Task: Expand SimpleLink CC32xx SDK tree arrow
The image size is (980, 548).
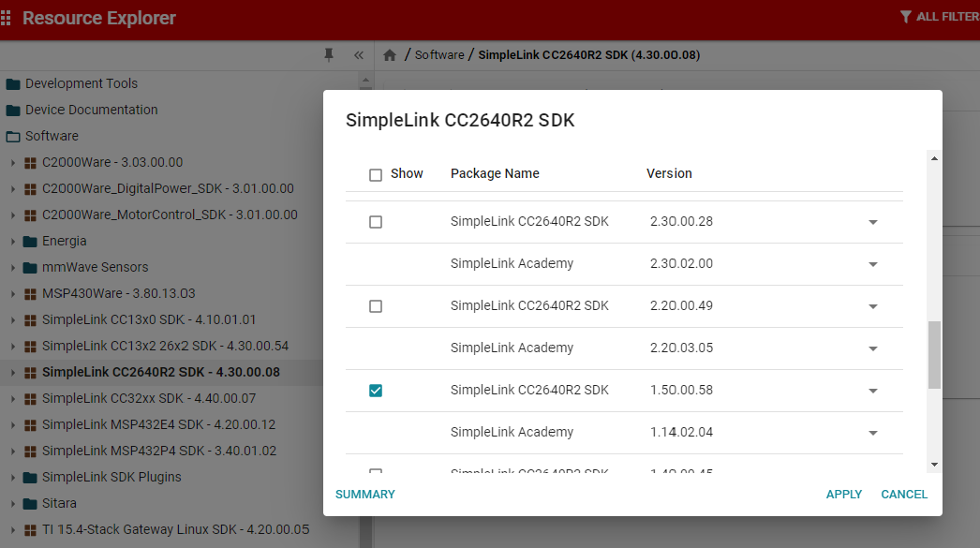Action: (12, 399)
